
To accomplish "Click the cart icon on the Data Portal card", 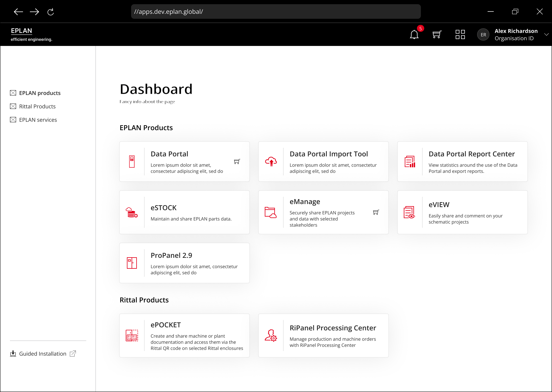I will click(237, 162).
